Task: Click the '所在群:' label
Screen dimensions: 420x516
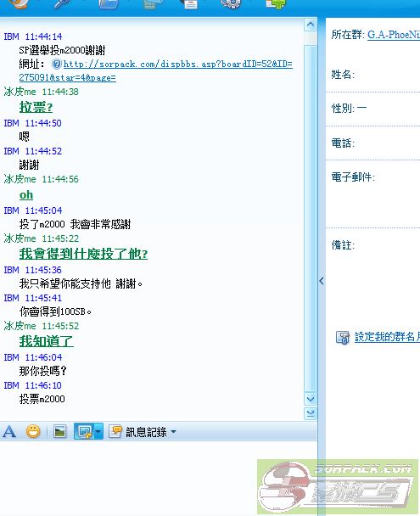Action: (x=348, y=35)
